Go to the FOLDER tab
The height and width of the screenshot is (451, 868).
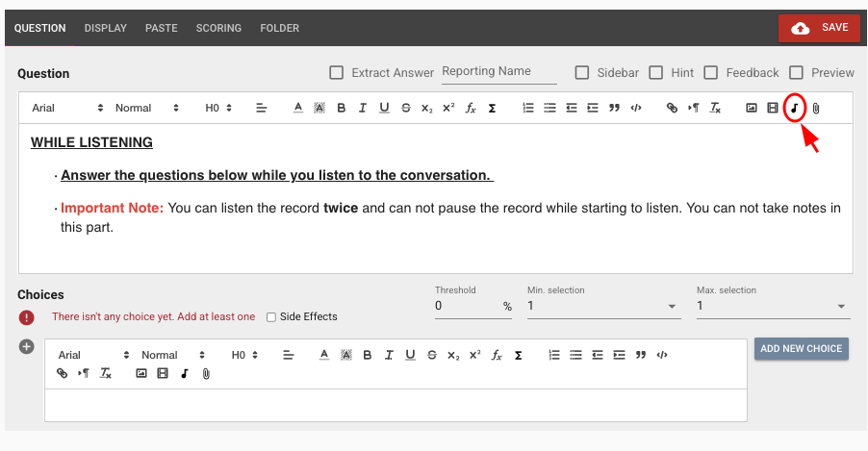280,28
